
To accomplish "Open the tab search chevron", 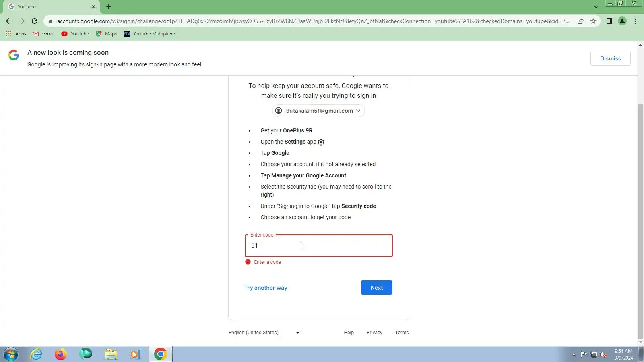I will (x=596, y=7).
